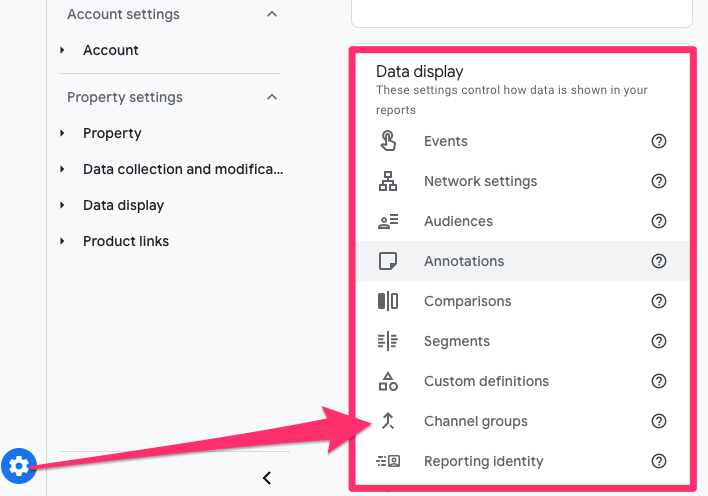The height and width of the screenshot is (496, 708).
Task: Click the Events touch icon
Action: coord(388,141)
